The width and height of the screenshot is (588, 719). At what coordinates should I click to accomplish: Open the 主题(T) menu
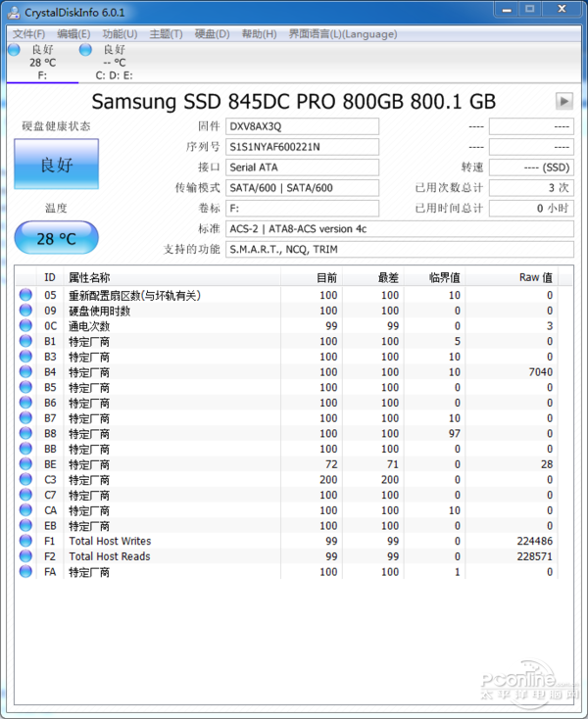tap(166, 34)
